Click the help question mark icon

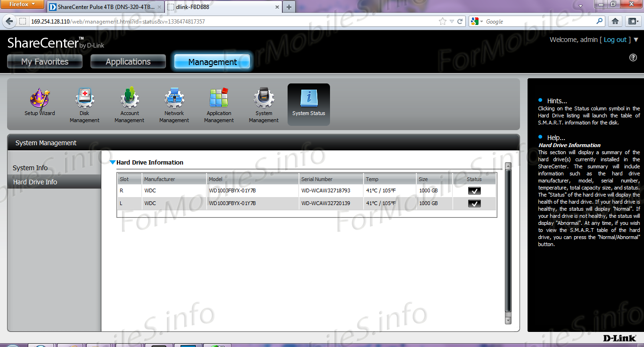click(633, 58)
